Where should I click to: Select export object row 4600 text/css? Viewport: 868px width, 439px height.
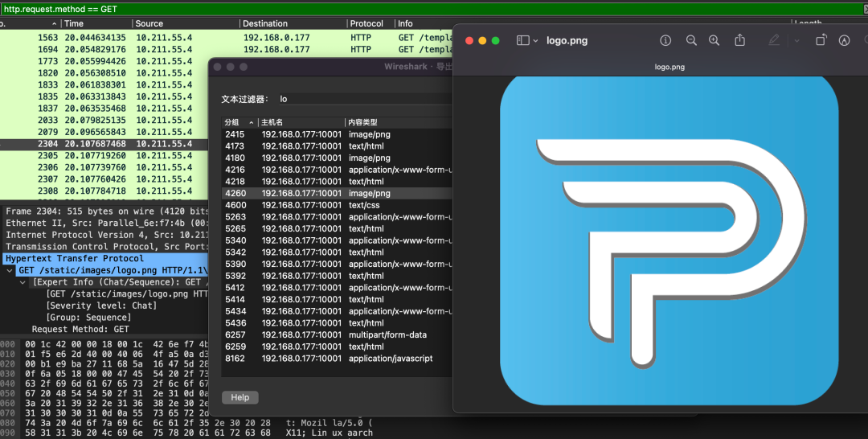(337, 205)
